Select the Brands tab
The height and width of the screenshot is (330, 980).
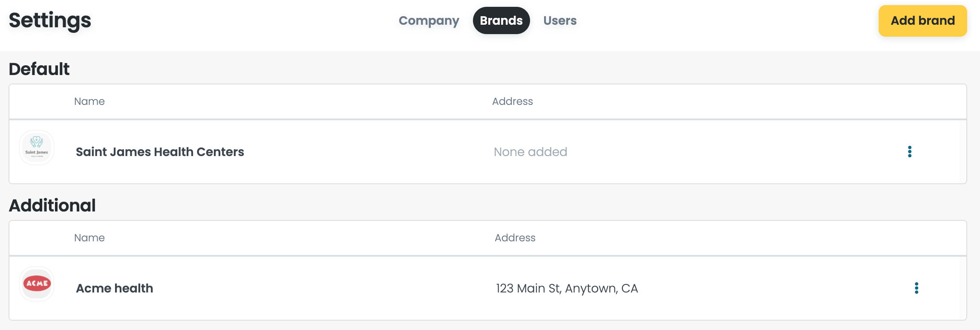pyautogui.click(x=501, y=20)
